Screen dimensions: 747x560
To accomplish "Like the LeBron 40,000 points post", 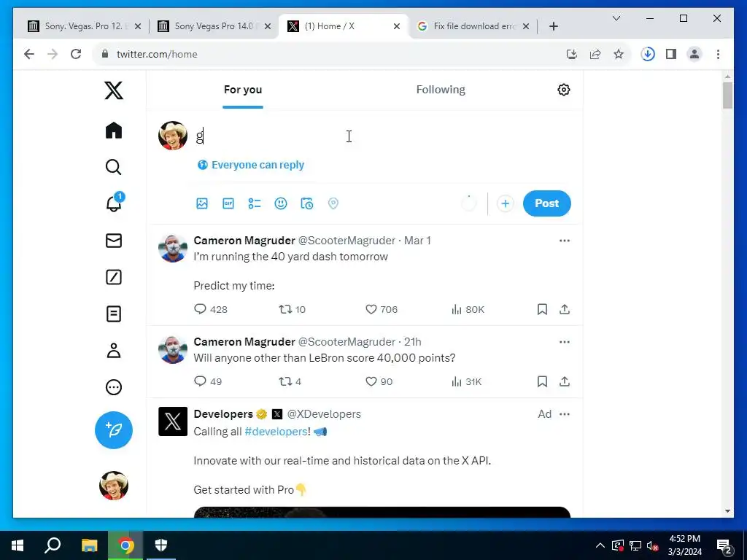I will 379,381.
